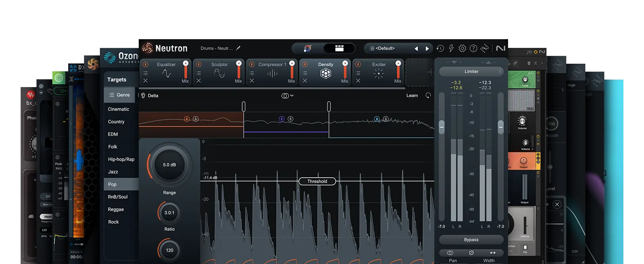Select Hip-hop/Rap in Ozone genre list
Screen dimensions: 644x264
click(121, 159)
